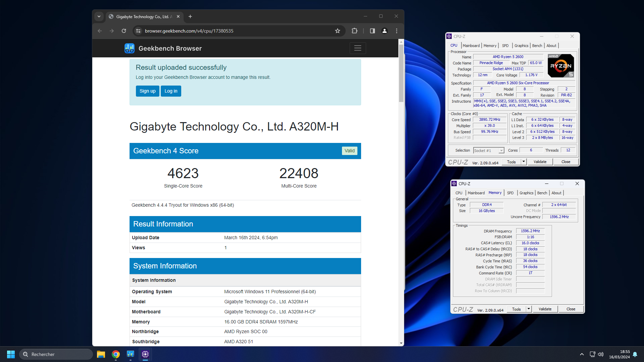Click Tools button in lower CPU-Z
The width and height of the screenshot is (644, 362).
tap(516, 309)
